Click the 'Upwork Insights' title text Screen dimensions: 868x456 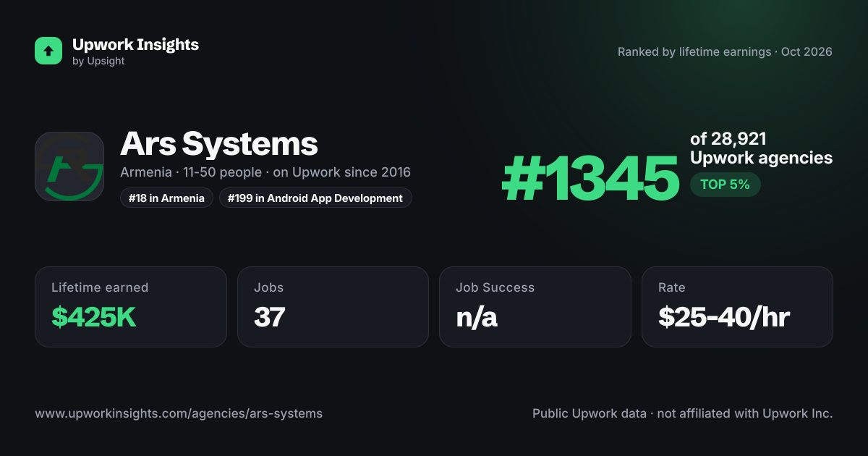tap(135, 44)
